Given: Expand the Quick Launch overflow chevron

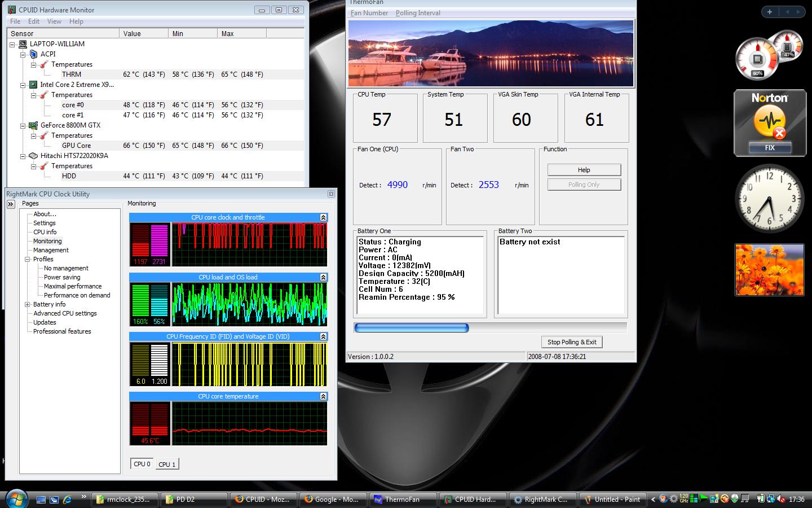Looking at the screenshot, I should [x=84, y=497].
